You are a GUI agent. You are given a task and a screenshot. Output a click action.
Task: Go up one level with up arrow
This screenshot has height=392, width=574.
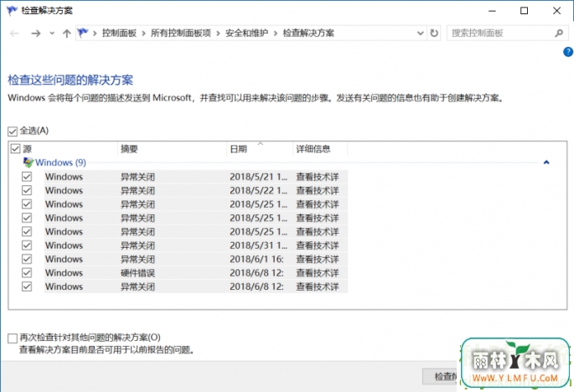[67, 34]
